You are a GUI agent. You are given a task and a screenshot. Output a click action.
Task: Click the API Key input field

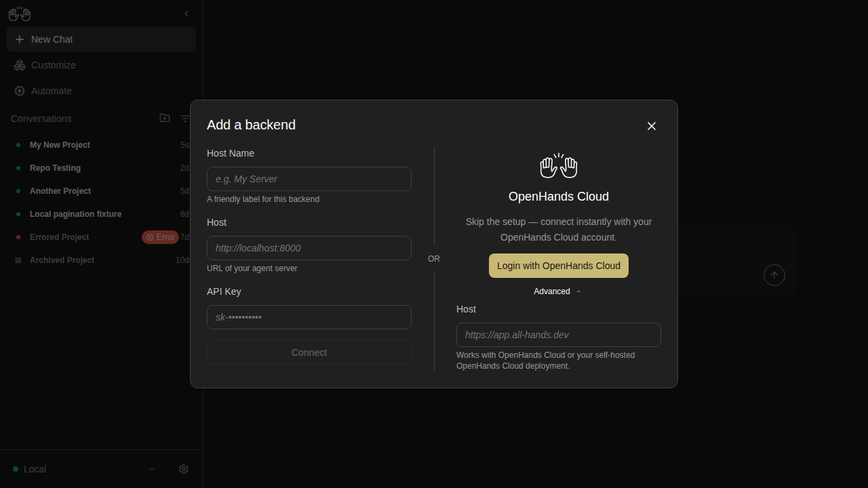coord(309,317)
